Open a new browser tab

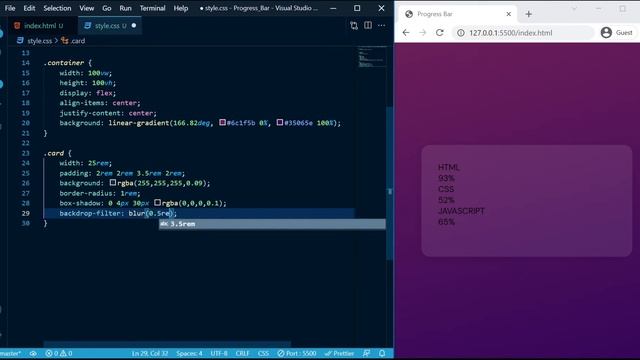click(x=529, y=14)
